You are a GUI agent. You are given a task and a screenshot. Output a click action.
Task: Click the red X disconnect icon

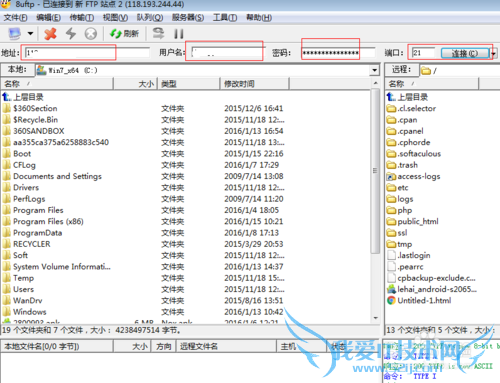click(x=50, y=33)
